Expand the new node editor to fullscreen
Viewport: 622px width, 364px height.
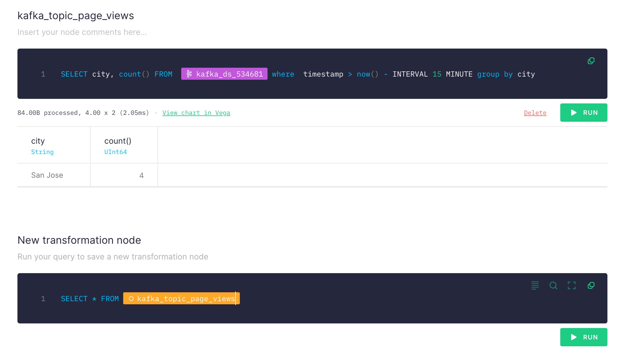coord(571,285)
